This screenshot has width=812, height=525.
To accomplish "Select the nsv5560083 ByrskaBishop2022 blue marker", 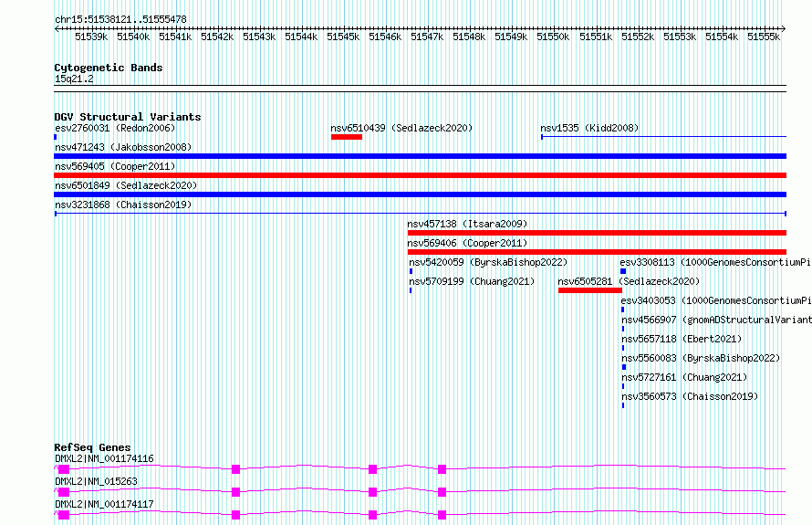I will tap(624, 367).
